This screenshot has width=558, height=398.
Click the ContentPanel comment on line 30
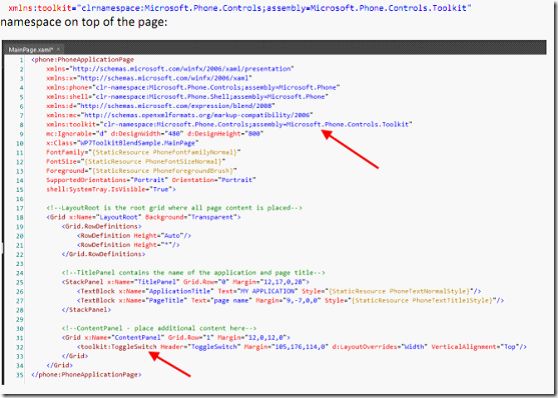tap(159, 328)
